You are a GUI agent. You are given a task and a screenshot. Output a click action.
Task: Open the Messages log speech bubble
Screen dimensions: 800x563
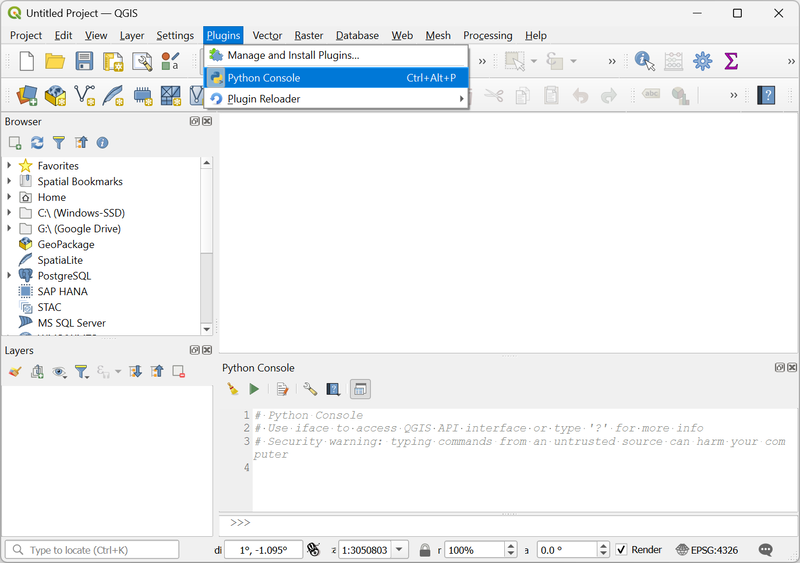(x=765, y=550)
